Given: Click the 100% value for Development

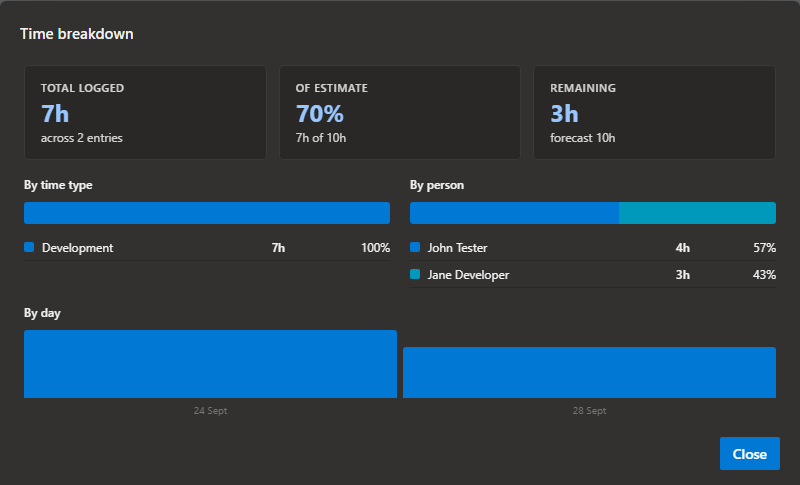Looking at the screenshot, I should pos(376,248).
